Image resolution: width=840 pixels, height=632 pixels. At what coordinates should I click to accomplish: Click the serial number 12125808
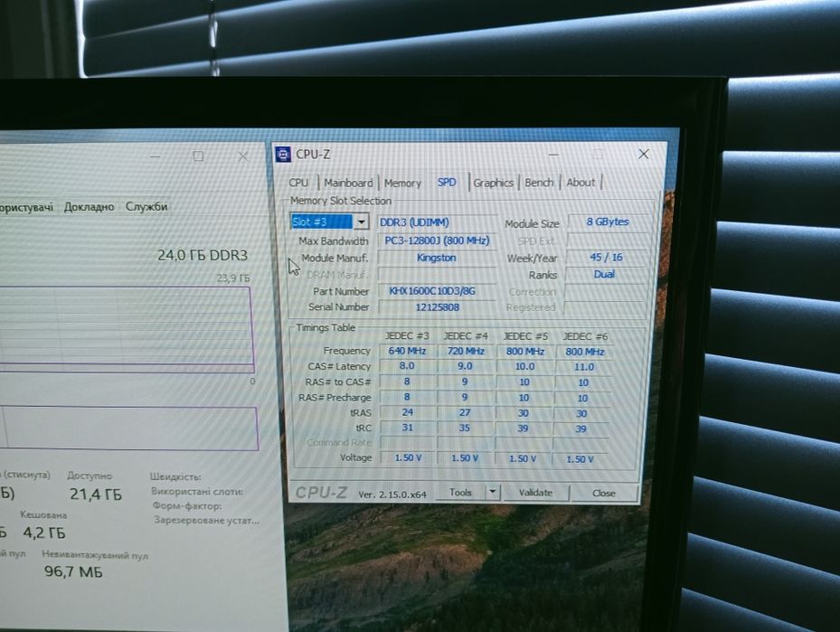pos(437,307)
